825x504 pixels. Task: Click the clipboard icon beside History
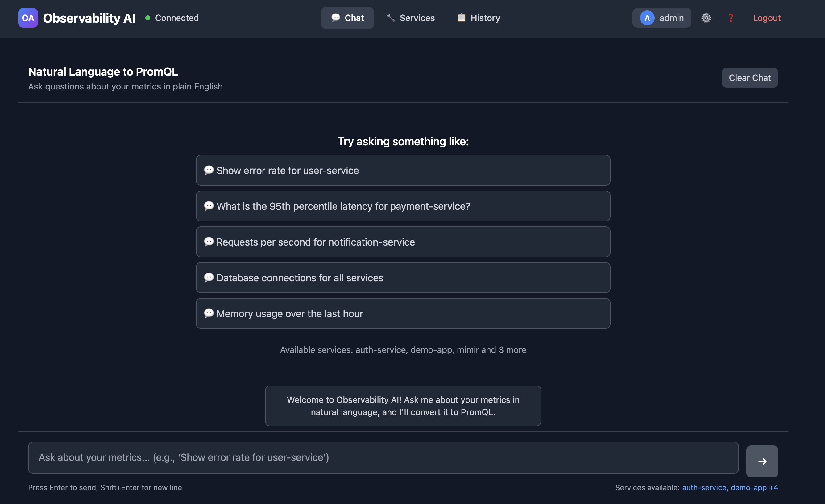tap(461, 18)
